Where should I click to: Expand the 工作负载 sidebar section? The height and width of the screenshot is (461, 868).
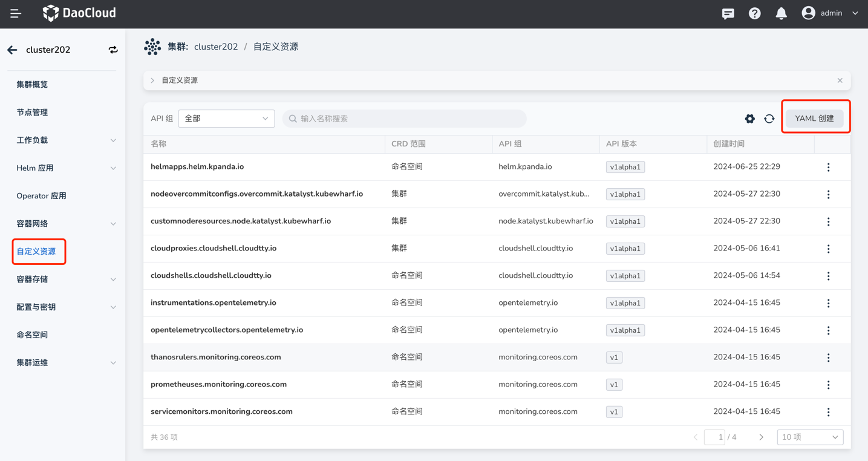click(65, 140)
